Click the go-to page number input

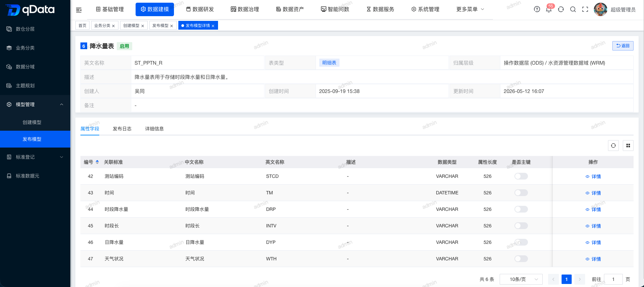613,279
